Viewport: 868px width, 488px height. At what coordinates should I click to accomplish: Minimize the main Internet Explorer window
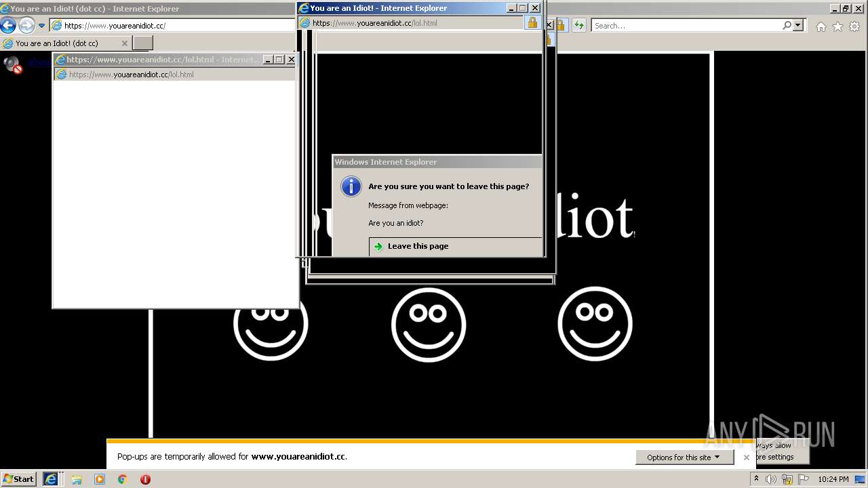[x=835, y=8]
